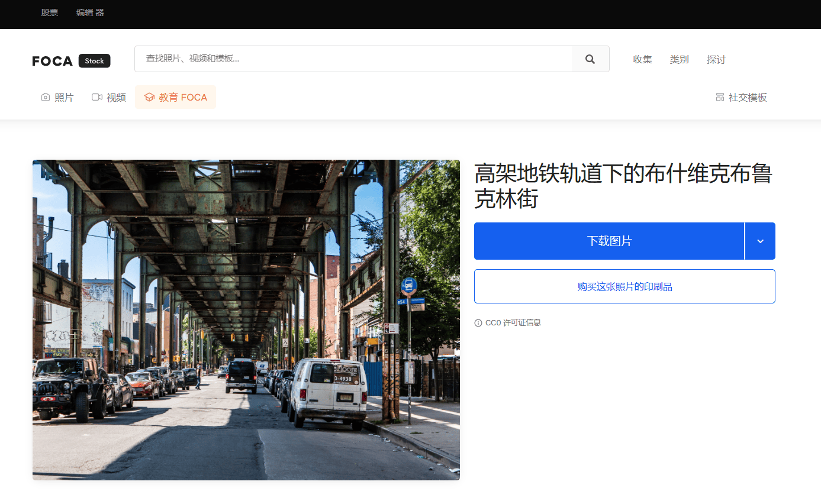Open the CC0 许可证信息 text link

pos(513,323)
